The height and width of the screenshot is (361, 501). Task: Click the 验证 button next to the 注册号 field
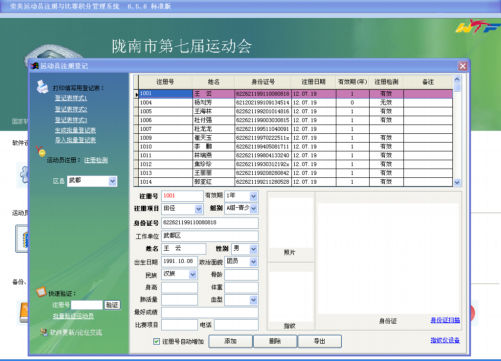click(112, 305)
